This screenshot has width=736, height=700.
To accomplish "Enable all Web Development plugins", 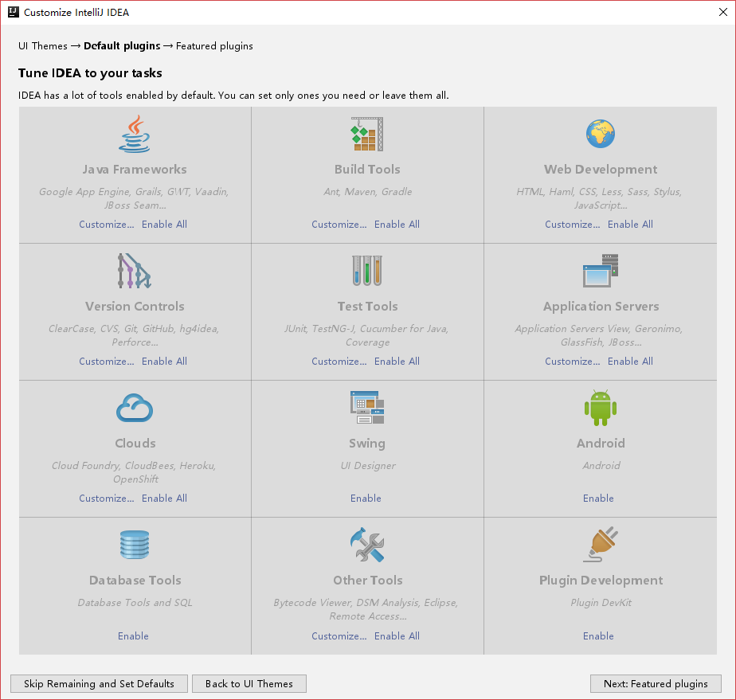I will click(630, 225).
